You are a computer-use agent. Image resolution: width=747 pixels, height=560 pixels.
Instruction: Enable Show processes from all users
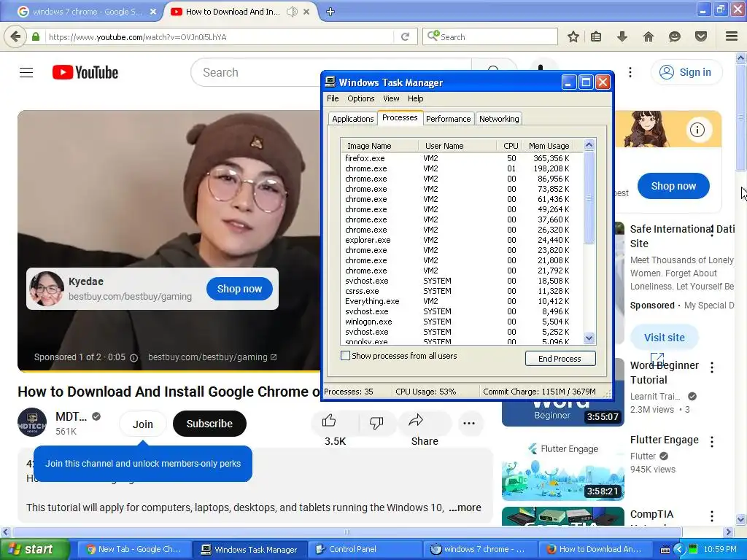345,356
